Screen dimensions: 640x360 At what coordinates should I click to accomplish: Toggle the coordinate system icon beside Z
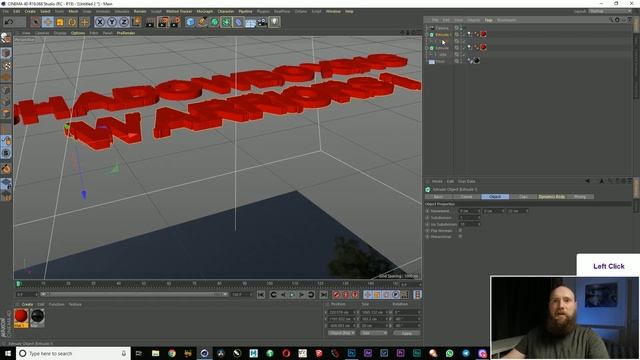pos(136,22)
